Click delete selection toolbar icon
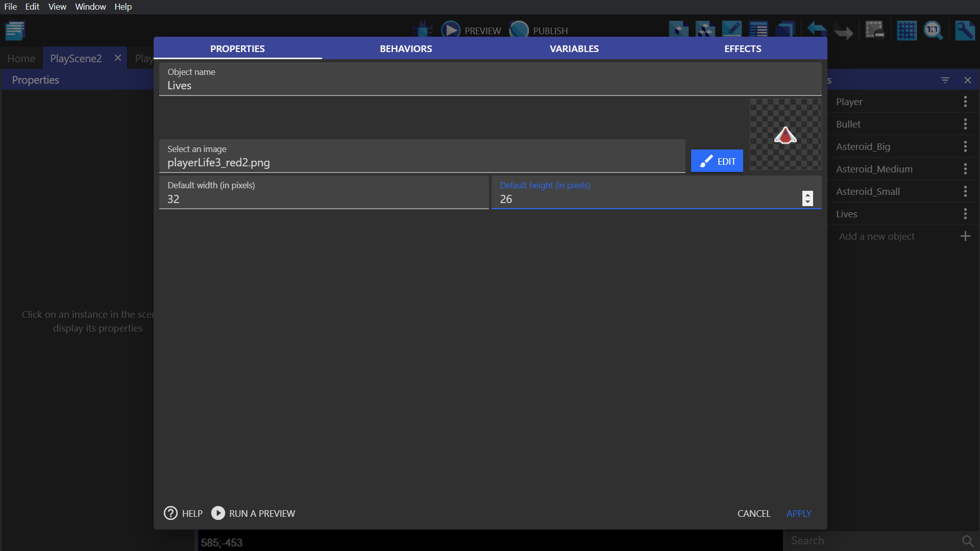 [x=874, y=31]
